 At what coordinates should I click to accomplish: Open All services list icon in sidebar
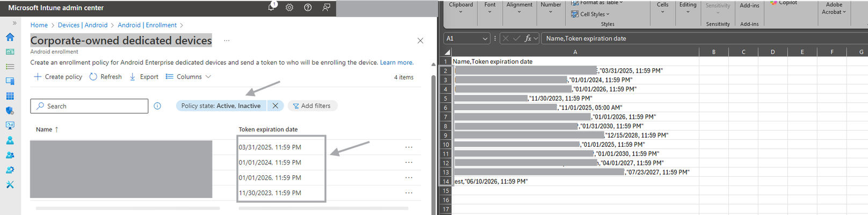[x=10, y=67]
